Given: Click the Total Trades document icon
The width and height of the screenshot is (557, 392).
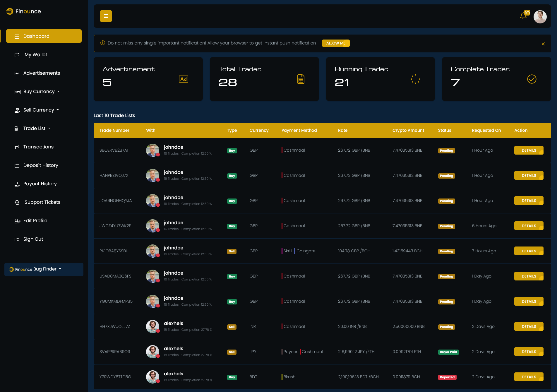Looking at the screenshot, I should pyautogui.click(x=301, y=79).
